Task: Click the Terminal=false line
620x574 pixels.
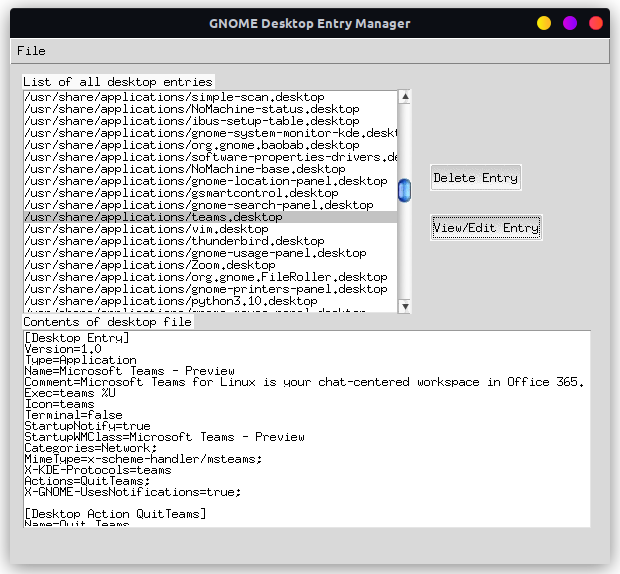Action: (x=74, y=415)
